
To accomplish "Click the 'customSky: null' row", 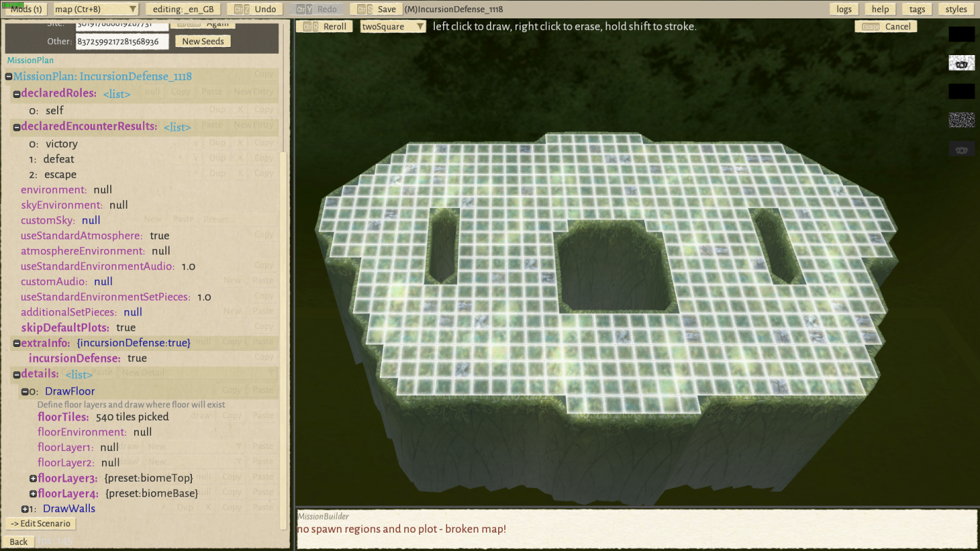I will pyautogui.click(x=61, y=220).
